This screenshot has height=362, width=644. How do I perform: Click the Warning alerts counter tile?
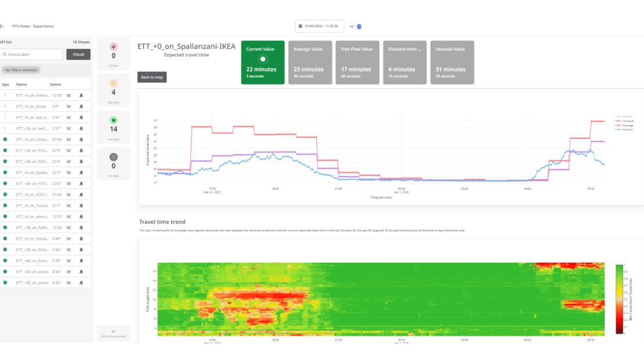114,91
